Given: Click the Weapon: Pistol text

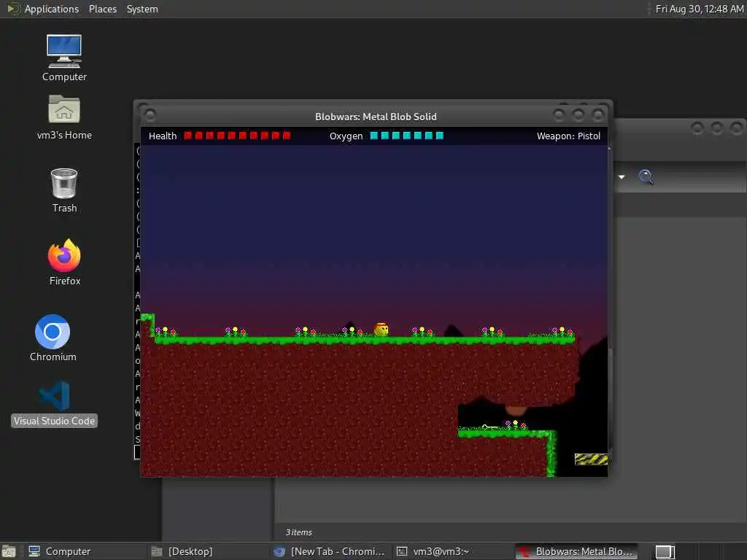Looking at the screenshot, I should [568, 136].
